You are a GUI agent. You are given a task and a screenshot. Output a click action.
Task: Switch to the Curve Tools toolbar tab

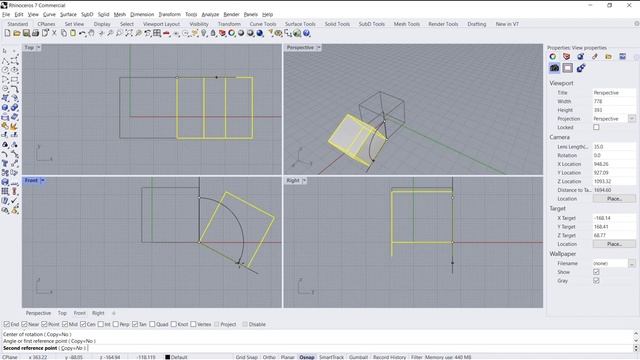[x=263, y=24]
